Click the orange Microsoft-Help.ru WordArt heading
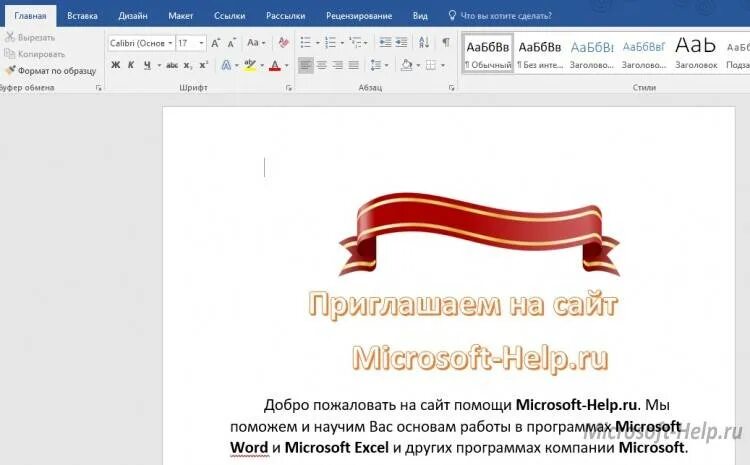This screenshot has height=465, width=750. pyautogui.click(x=480, y=358)
